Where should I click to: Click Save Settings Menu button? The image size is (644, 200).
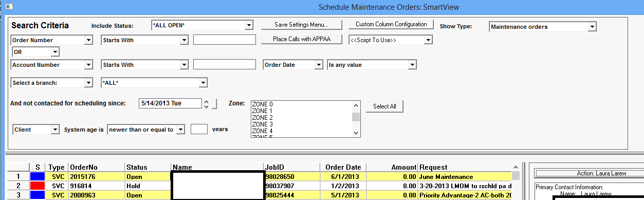coord(301,25)
